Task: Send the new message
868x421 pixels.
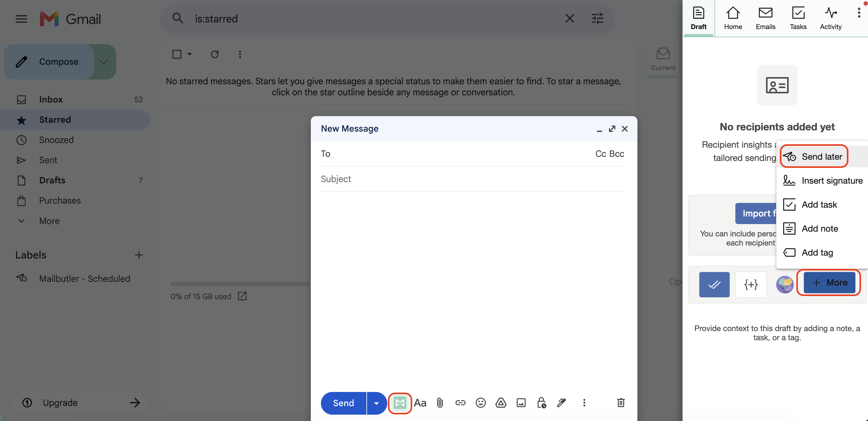Action: coord(343,403)
